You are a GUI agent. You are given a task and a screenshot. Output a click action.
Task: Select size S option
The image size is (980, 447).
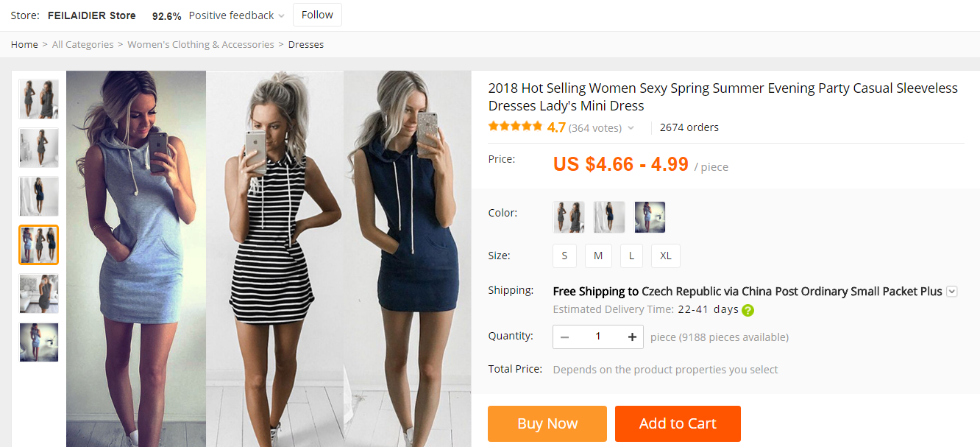click(564, 256)
